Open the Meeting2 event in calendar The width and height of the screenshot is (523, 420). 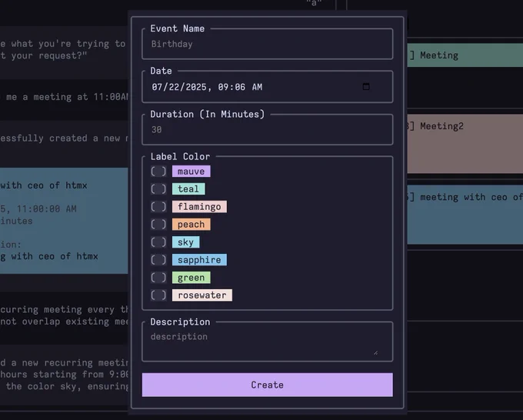(x=465, y=144)
